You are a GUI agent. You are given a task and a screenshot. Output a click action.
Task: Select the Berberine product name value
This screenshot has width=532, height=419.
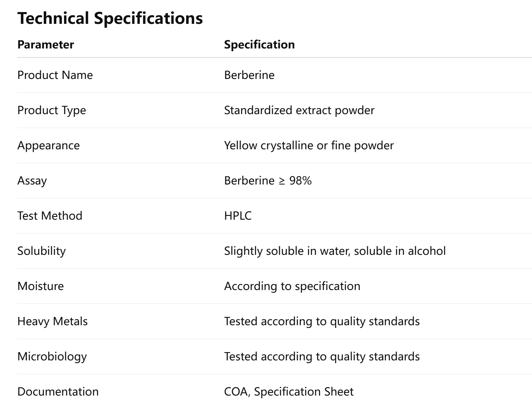coord(249,75)
